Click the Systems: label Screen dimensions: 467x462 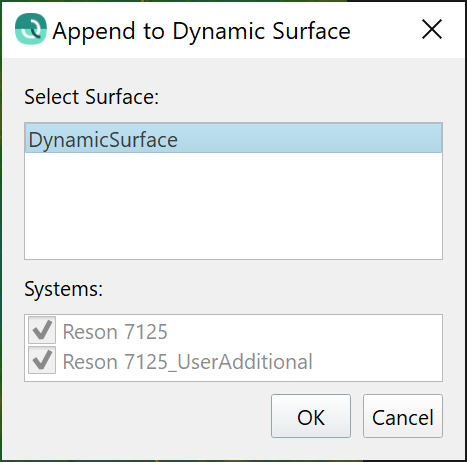pos(63,289)
